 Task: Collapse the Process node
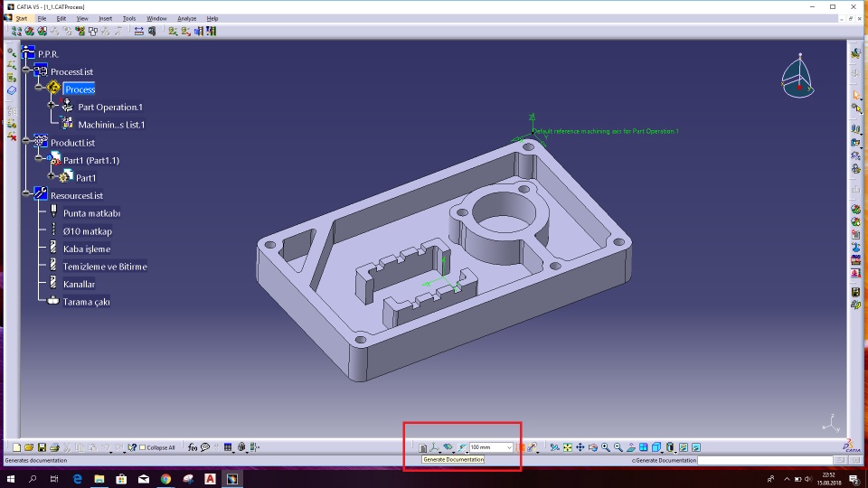39,87
